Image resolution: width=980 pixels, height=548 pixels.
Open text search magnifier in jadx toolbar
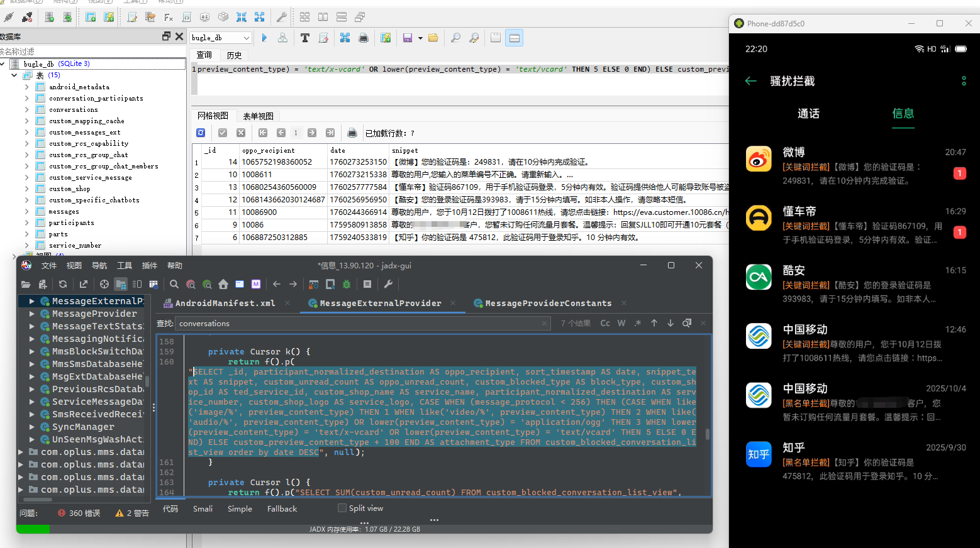coord(174,284)
